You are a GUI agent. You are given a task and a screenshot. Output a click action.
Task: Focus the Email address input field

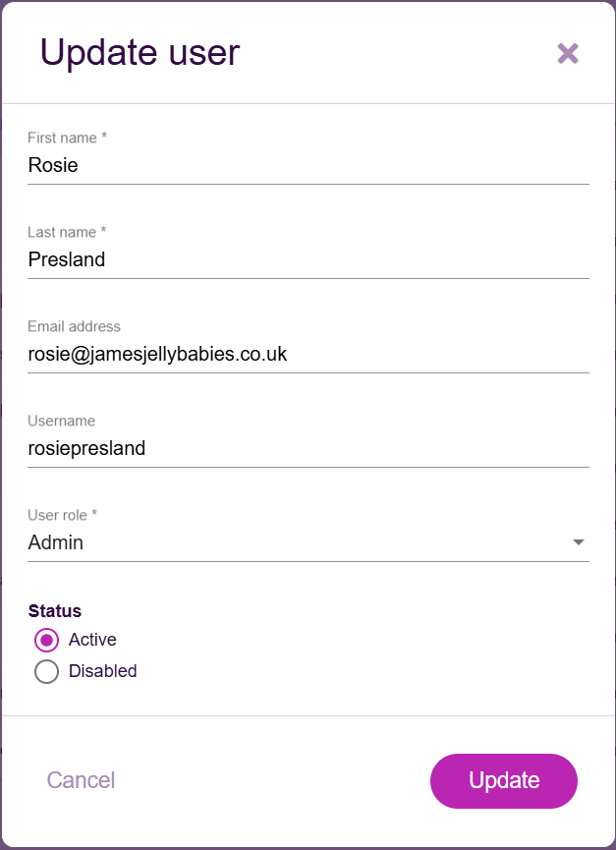tap(308, 354)
